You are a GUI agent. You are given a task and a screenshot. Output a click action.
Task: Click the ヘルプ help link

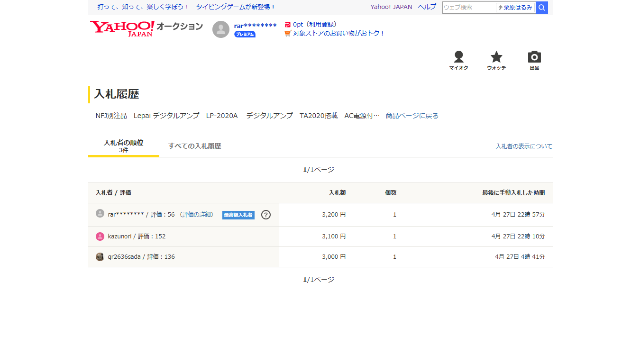coord(427,7)
